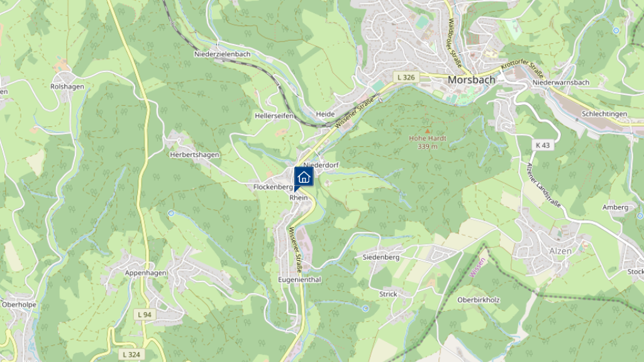644x362 pixels.
Task: Click the Eugenienthal place label
Action: pos(300,280)
